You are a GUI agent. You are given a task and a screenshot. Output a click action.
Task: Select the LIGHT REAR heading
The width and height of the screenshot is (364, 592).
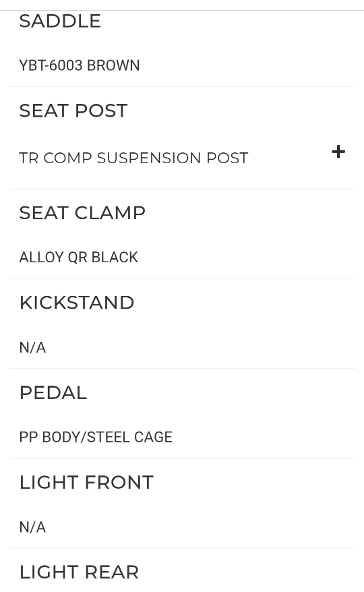tap(80, 572)
